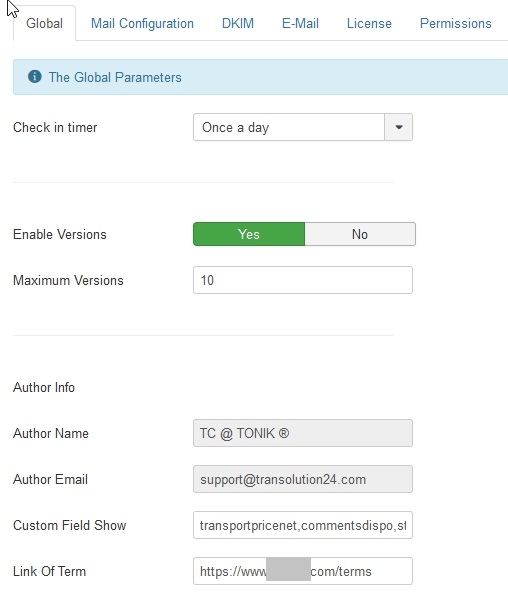Click the Maximum Versions input field

[x=303, y=280]
